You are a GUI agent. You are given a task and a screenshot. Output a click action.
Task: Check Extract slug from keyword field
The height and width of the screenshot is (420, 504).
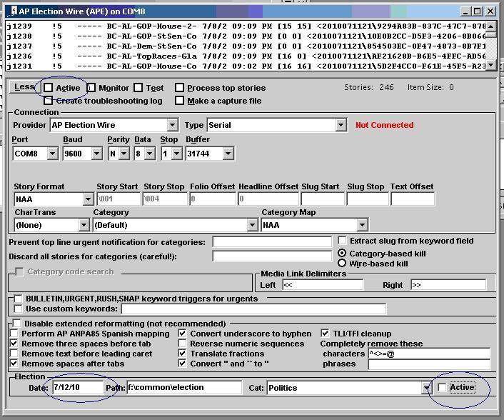(343, 241)
